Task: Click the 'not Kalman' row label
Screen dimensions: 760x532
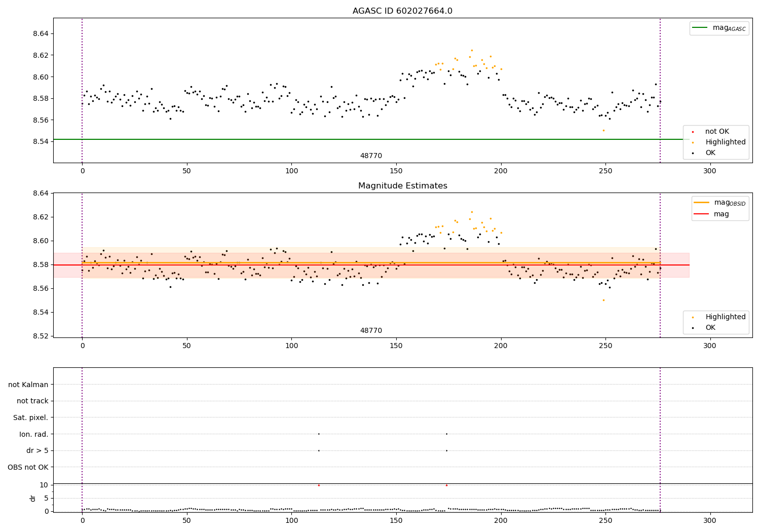Action: (28, 385)
